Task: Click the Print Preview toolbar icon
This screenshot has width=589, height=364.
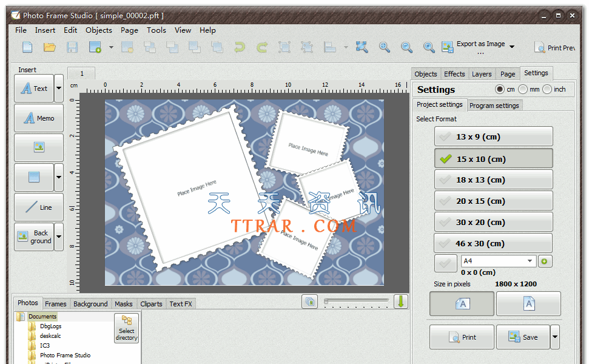Action: pos(539,48)
